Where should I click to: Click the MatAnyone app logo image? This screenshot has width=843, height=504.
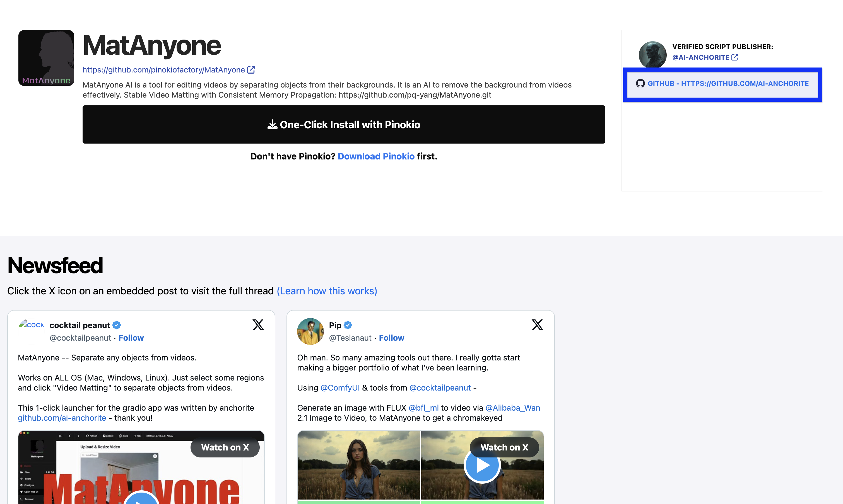[x=46, y=58]
